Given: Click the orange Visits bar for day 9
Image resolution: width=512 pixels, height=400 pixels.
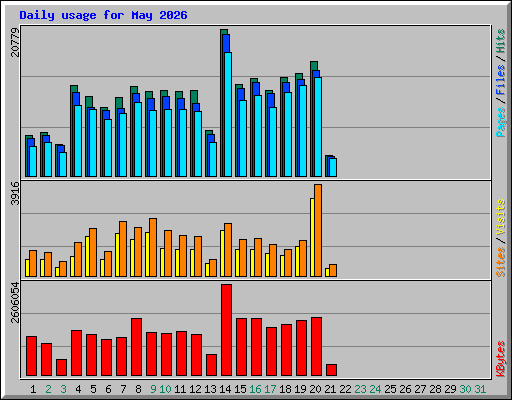Looking at the screenshot, I should (153, 247).
